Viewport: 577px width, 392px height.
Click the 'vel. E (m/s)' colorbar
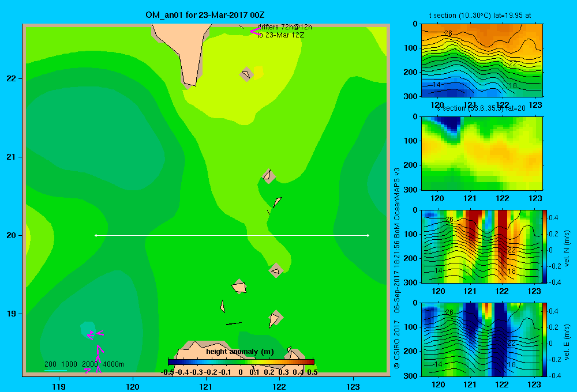tap(545, 340)
